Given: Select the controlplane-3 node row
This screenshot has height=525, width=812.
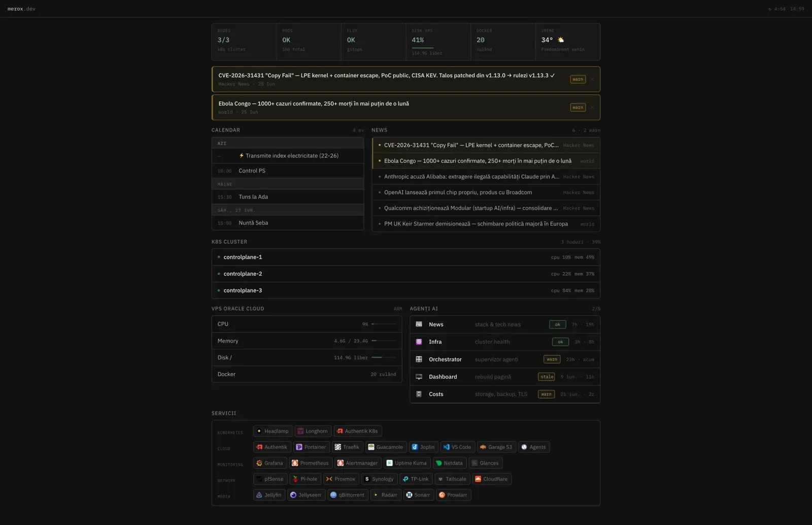Looking at the screenshot, I should (x=406, y=290).
